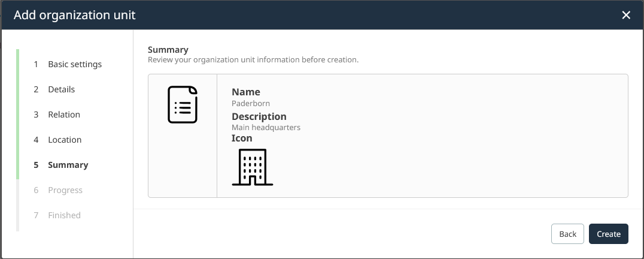Image resolution: width=644 pixels, height=259 pixels.
Task: Click the Finished step
Action: (x=57, y=215)
